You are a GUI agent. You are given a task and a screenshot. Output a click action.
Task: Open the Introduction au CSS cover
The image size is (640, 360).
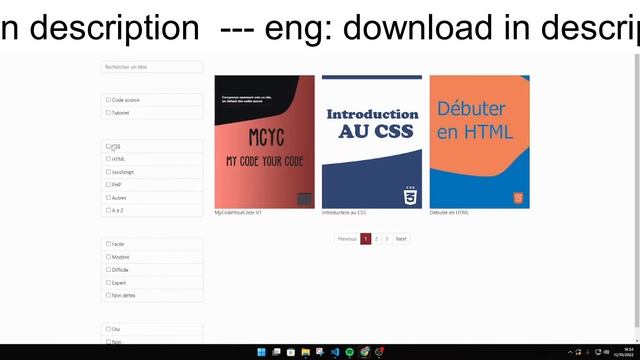[372, 142]
